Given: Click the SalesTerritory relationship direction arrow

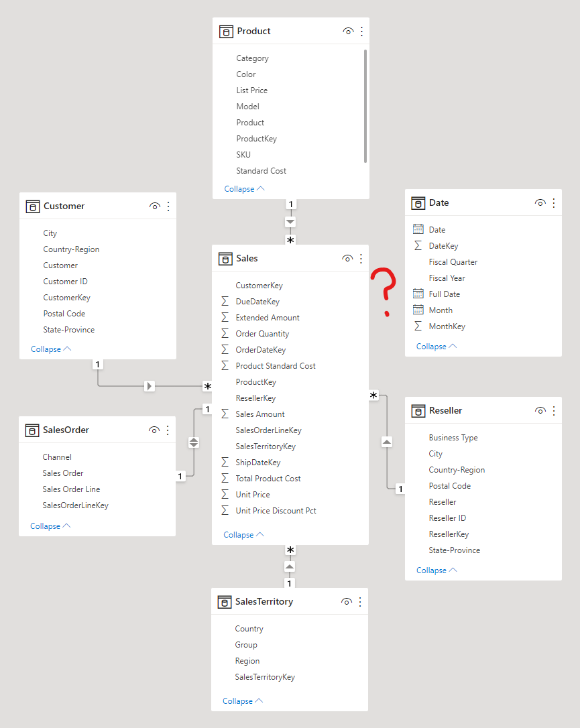Looking at the screenshot, I should (290, 566).
